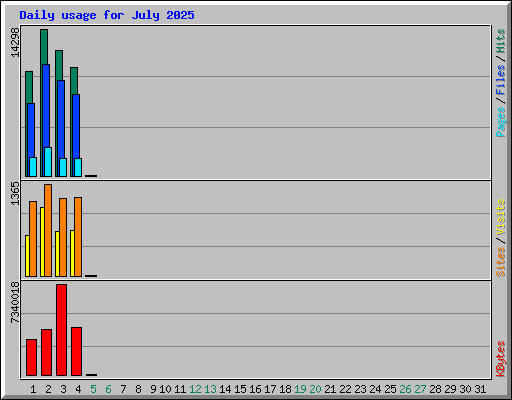Click the day 2 green Hits bar
512x400 pixels.
(44, 47)
